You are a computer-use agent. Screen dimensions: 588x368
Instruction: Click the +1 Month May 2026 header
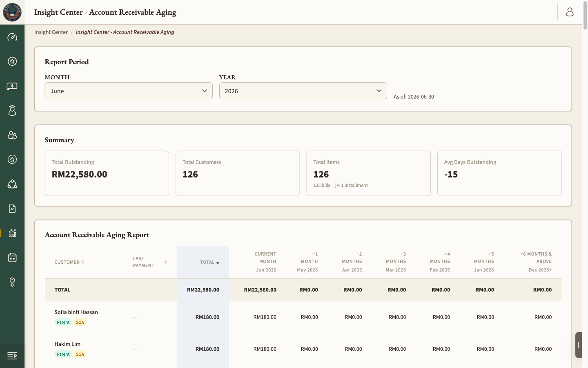307,262
